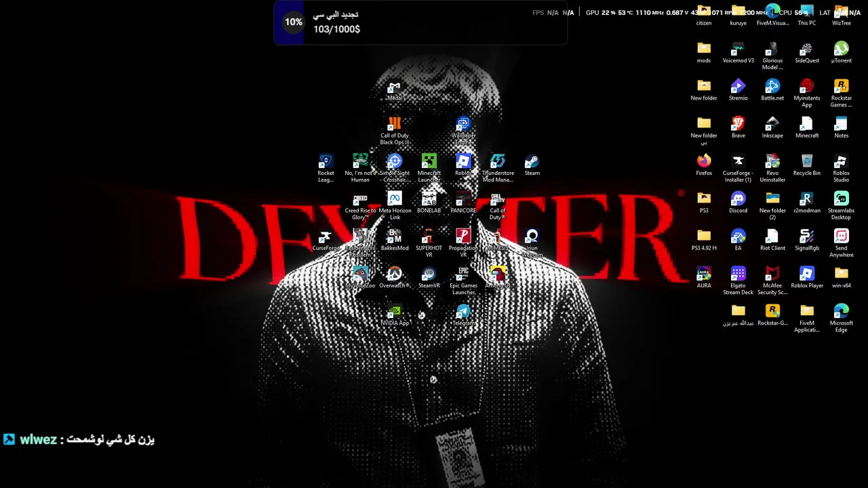Open the Send Anywhere shortcut
This screenshot has width=868, height=488.
pos(842,243)
